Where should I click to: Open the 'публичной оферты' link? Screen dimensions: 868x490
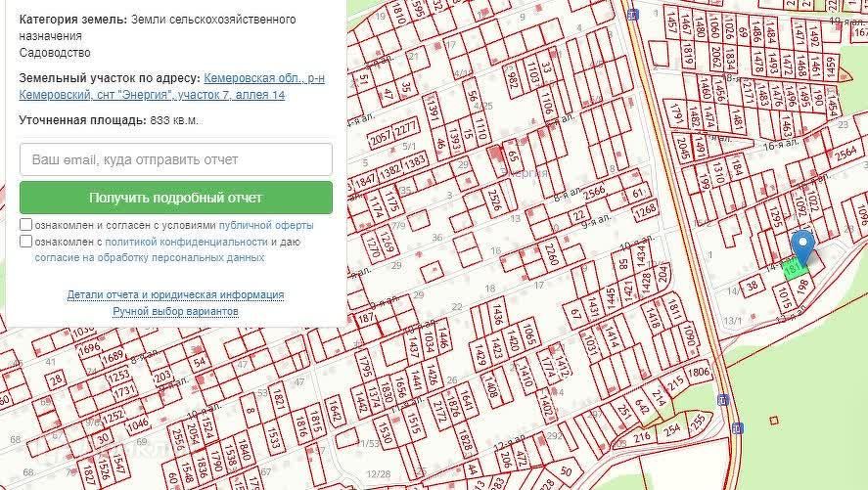pos(266,225)
